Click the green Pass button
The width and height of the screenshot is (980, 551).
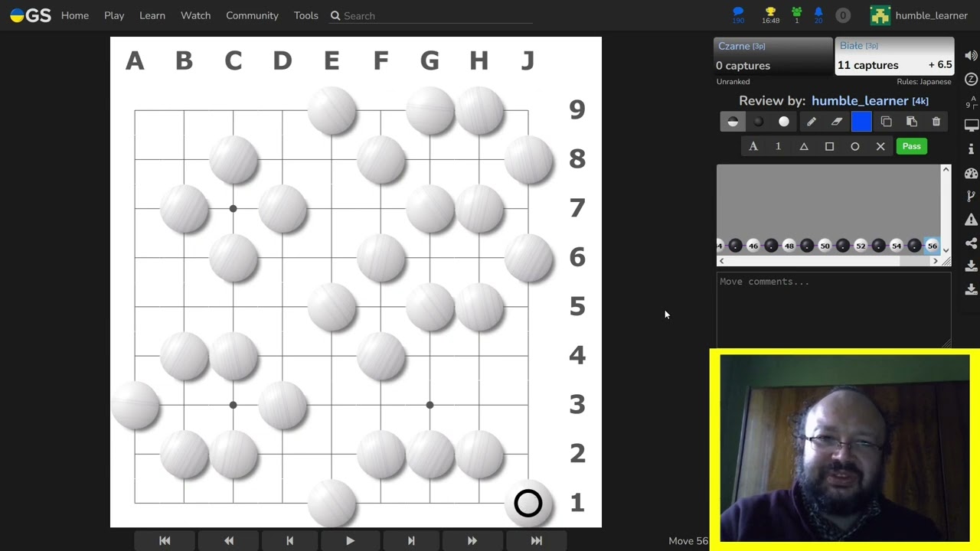point(911,146)
